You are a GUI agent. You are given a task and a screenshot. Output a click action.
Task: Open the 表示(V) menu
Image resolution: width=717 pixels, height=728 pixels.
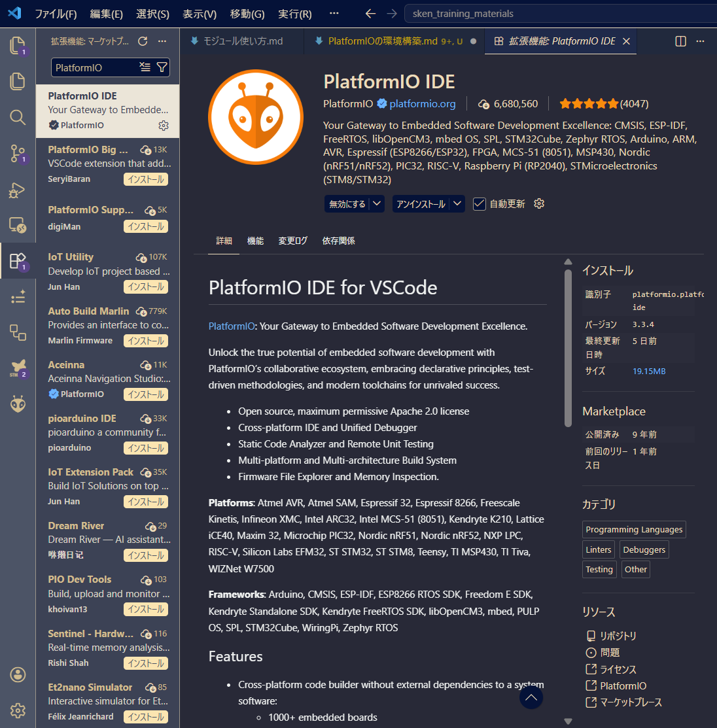click(x=200, y=14)
